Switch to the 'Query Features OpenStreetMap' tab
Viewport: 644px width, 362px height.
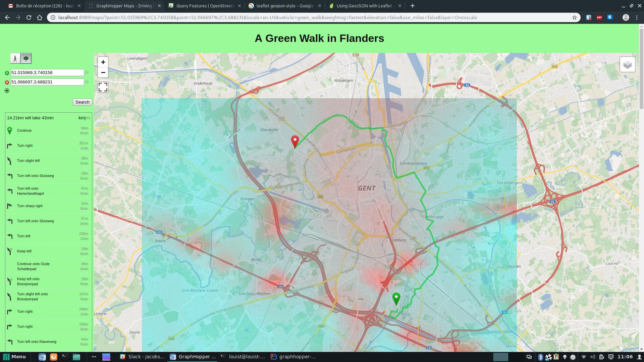pyautogui.click(x=201, y=6)
